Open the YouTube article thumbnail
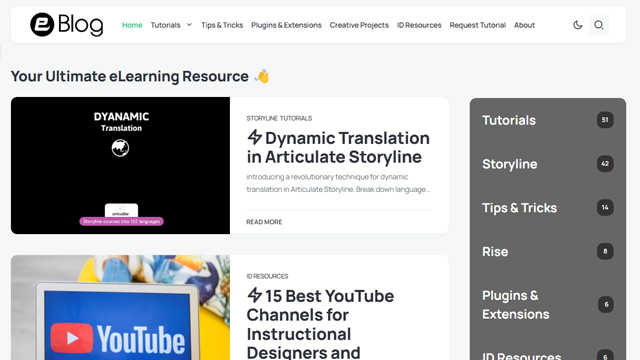This screenshot has height=360, width=640. coord(120,308)
